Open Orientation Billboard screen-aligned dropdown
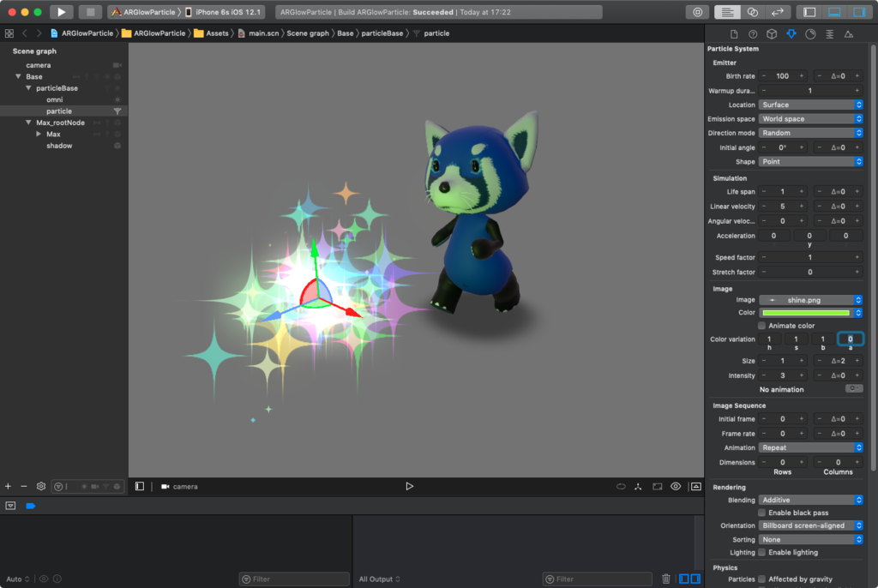The image size is (878, 588). [x=811, y=525]
